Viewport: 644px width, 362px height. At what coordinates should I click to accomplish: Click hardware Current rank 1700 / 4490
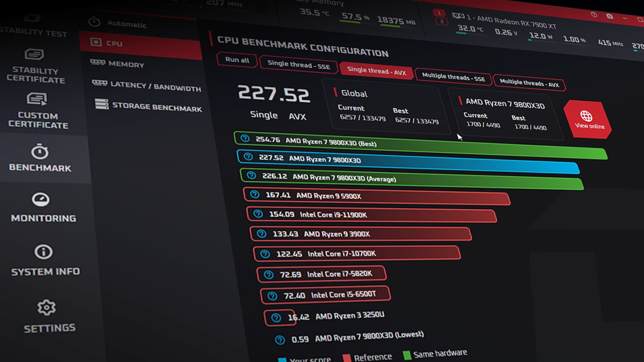click(x=483, y=125)
